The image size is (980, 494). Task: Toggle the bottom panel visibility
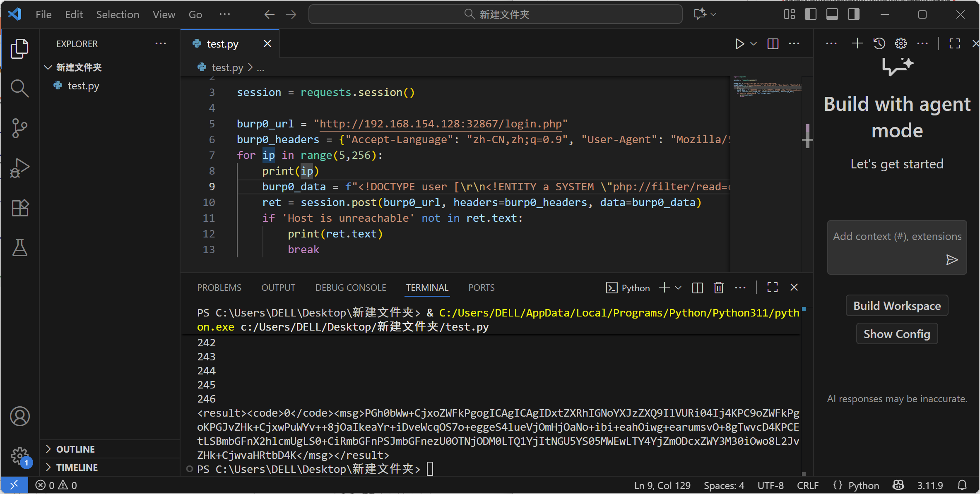tap(832, 14)
